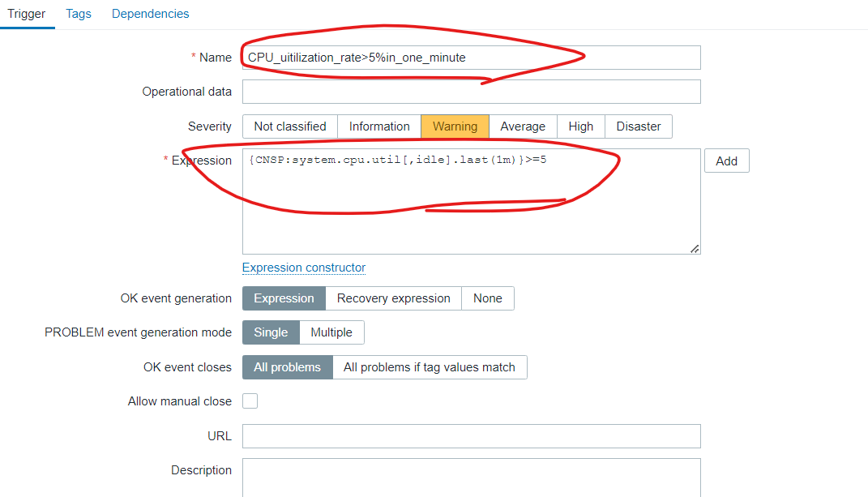This screenshot has width=868, height=497.
Task: Switch to the Tags tab
Action: coord(79,14)
